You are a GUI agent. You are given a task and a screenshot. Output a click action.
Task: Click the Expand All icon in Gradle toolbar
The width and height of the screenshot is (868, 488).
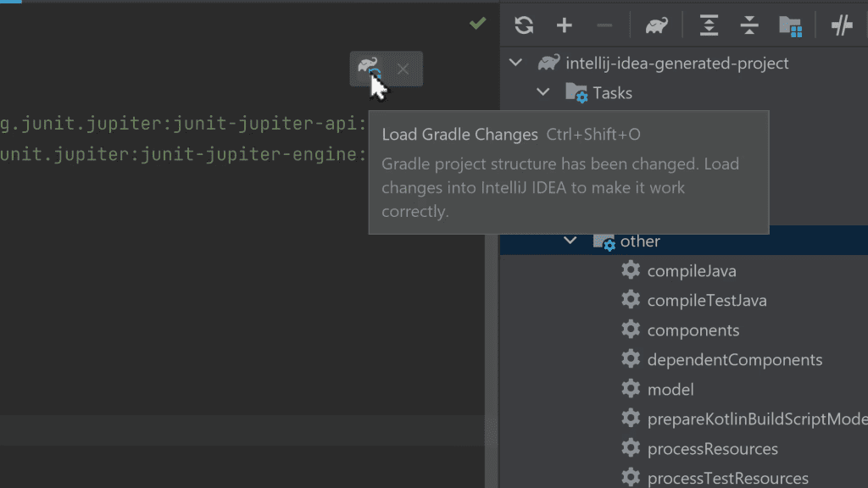(707, 26)
